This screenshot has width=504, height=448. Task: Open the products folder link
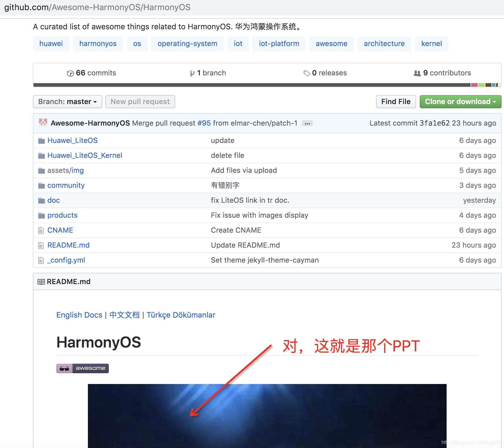62,215
